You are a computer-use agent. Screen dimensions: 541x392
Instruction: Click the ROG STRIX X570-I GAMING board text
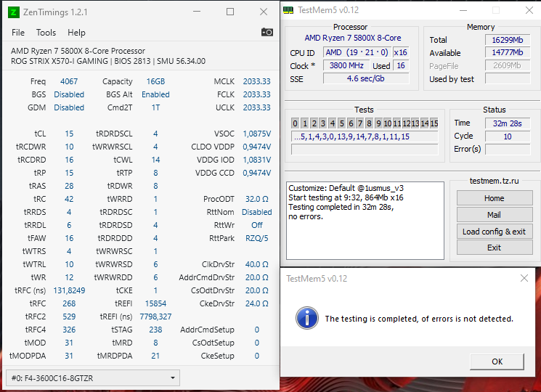coord(60,62)
